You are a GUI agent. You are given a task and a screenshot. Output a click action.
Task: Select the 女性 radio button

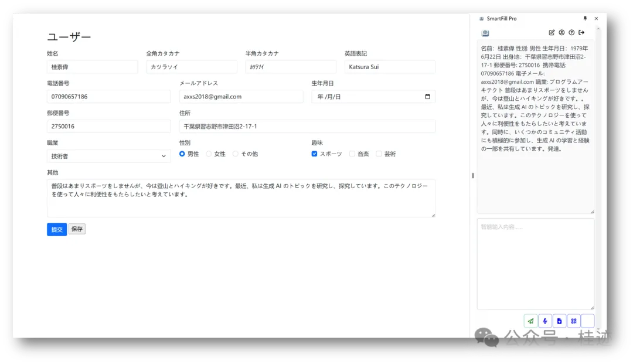coord(209,154)
